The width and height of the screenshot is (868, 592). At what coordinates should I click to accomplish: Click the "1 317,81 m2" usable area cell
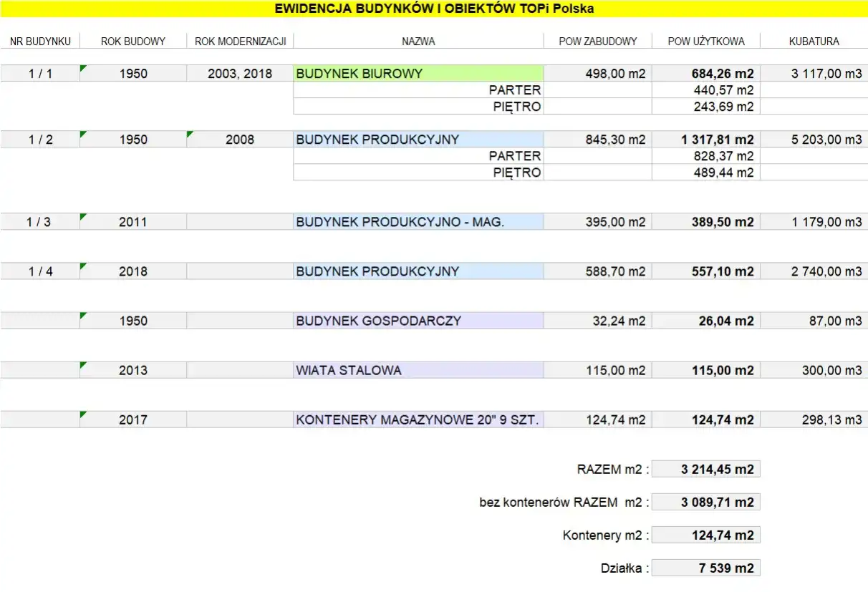(x=706, y=139)
